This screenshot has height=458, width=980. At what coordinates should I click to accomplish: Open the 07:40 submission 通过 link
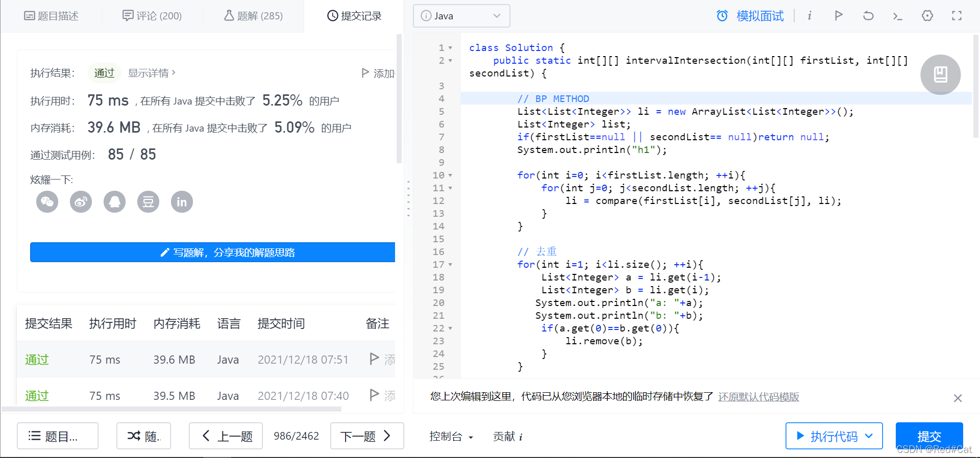(x=37, y=396)
